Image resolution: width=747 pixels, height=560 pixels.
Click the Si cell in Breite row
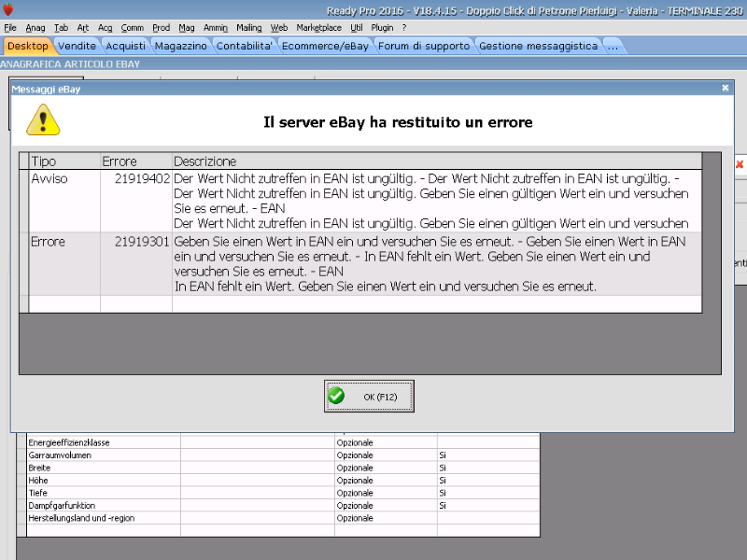tap(488, 468)
